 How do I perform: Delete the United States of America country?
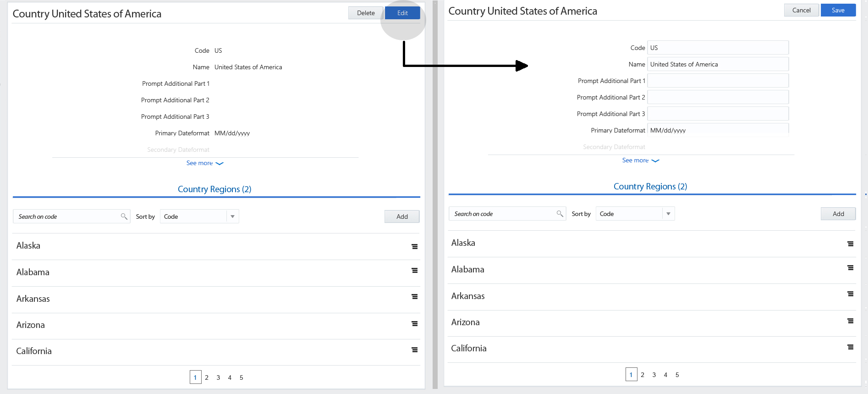(x=366, y=13)
